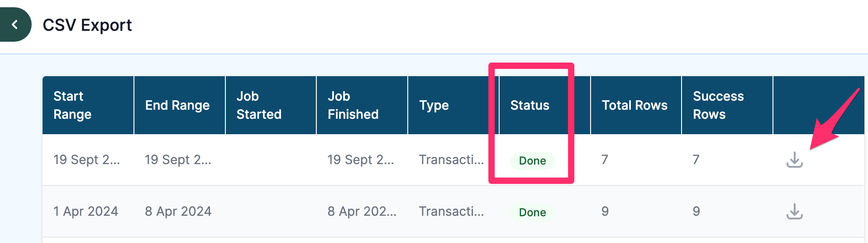Select the Done badge in second row
Image resolution: width=868 pixels, height=243 pixels.
tap(532, 212)
